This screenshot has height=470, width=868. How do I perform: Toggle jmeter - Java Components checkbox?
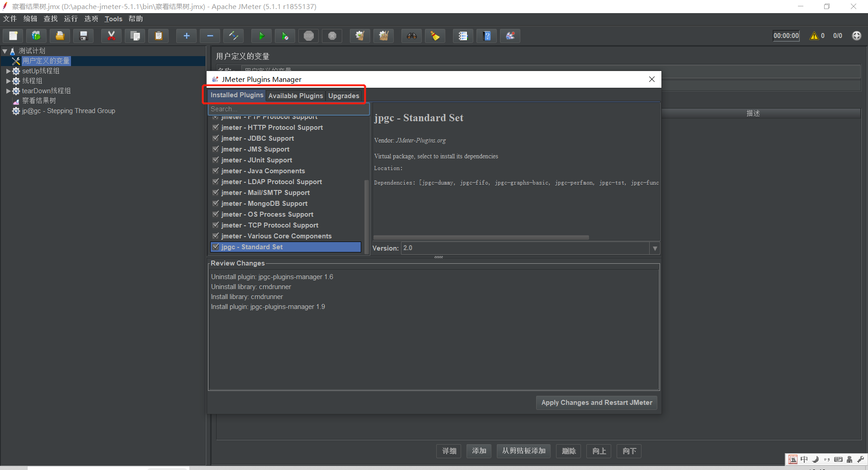coord(216,171)
